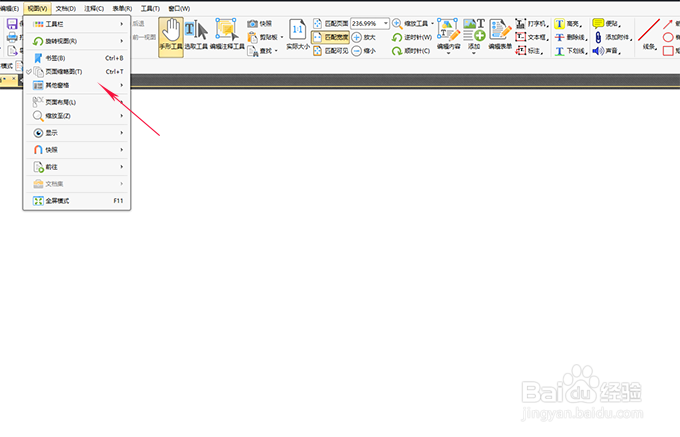Close the View (视图) menu in the bar
Image resolution: width=680 pixels, height=437 pixels.
(37, 9)
